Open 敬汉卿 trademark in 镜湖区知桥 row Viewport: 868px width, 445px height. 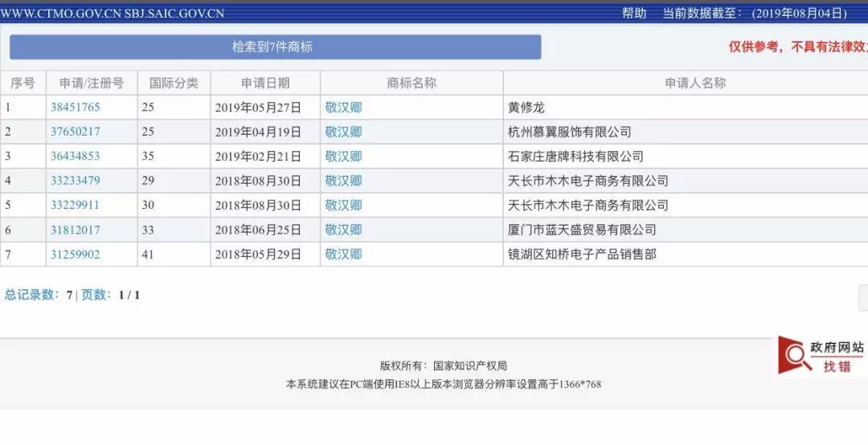click(343, 254)
